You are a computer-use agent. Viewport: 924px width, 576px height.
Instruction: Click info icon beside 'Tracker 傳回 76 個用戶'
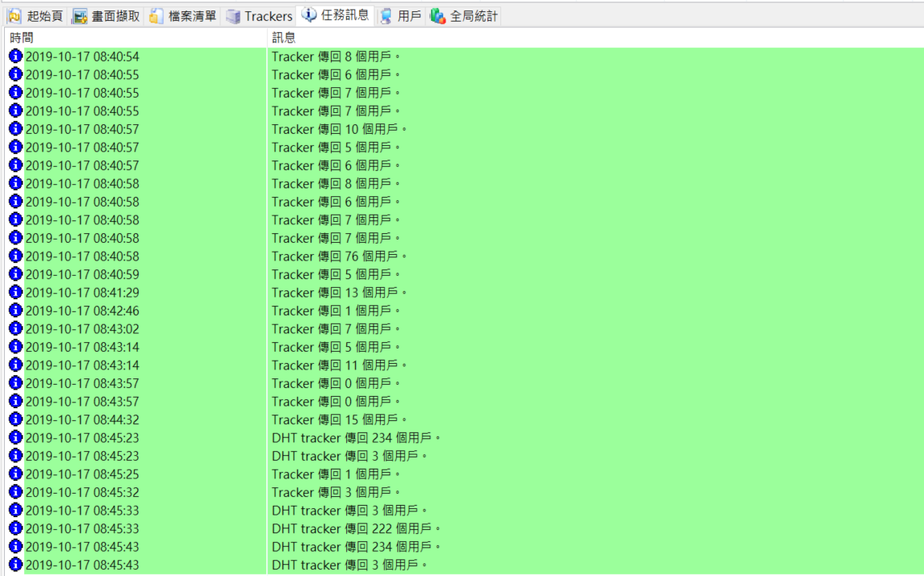pyautogui.click(x=15, y=256)
